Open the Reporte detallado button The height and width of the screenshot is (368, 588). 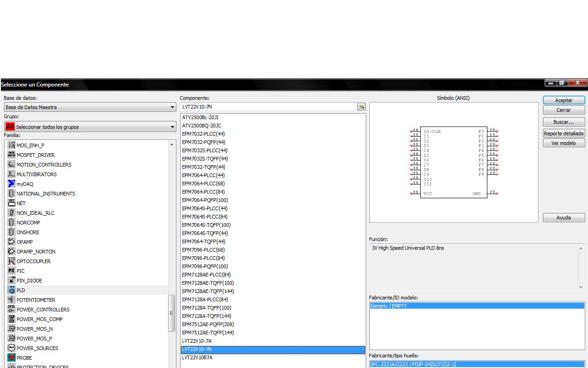tap(563, 133)
